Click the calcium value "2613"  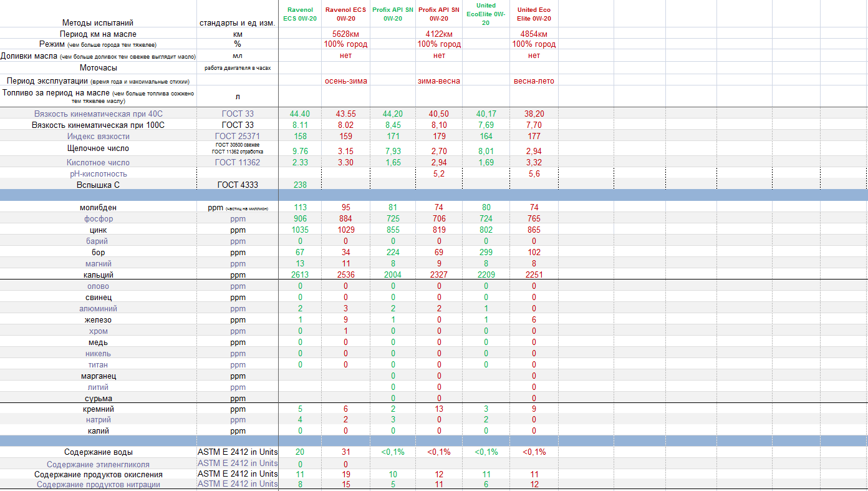click(x=299, y=275)
